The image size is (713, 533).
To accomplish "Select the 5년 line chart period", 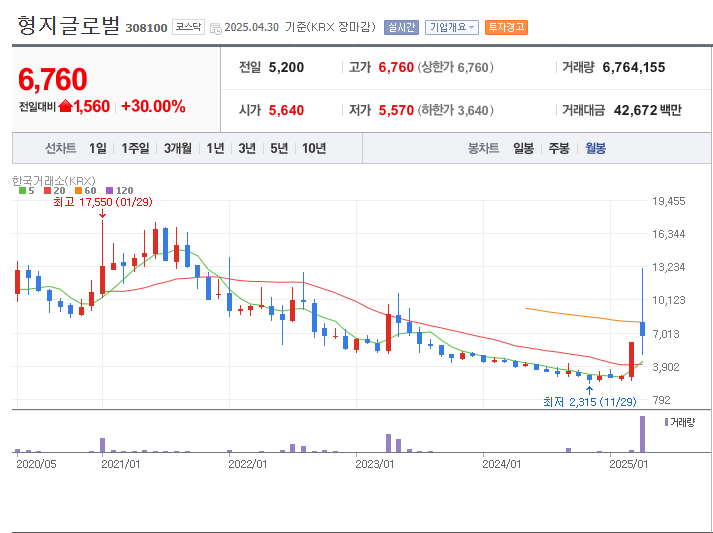I will (x=279, y=148).
